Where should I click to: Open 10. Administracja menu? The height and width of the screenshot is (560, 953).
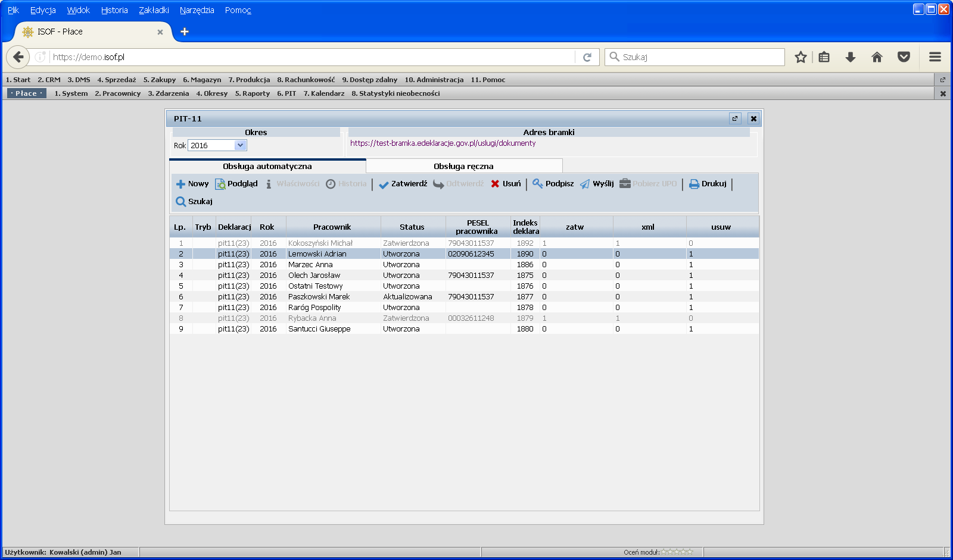(434, 80)
